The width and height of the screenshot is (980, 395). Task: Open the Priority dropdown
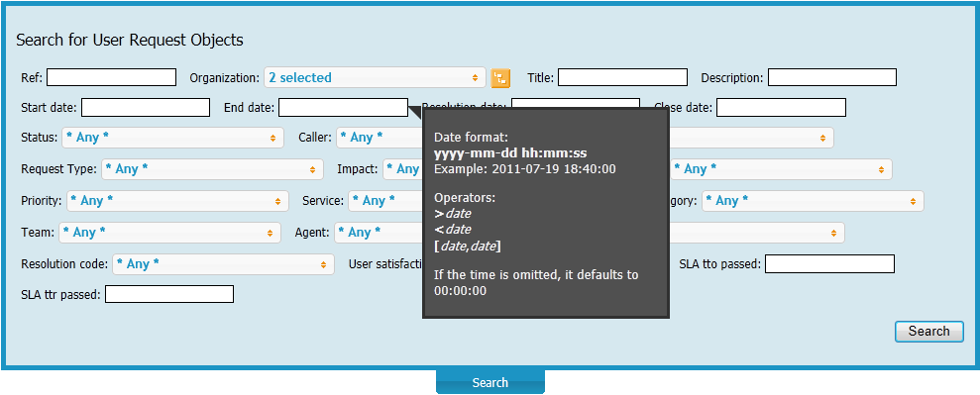[177, 201]
